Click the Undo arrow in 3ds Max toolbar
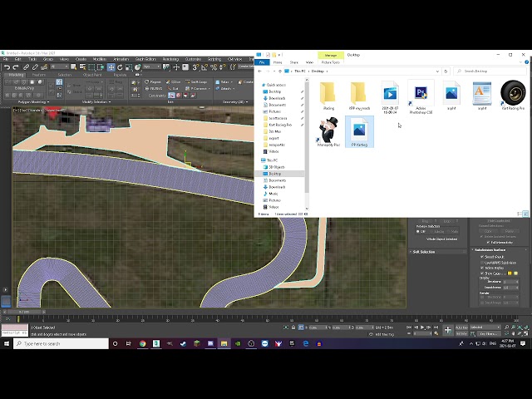The image size is (532, 399). (x=7, y=67)
